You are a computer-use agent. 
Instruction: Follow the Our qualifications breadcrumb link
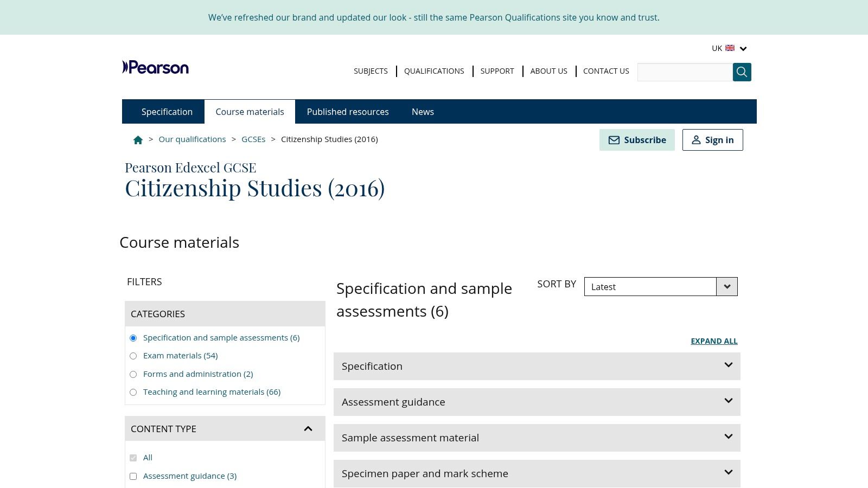click(192, 139)
